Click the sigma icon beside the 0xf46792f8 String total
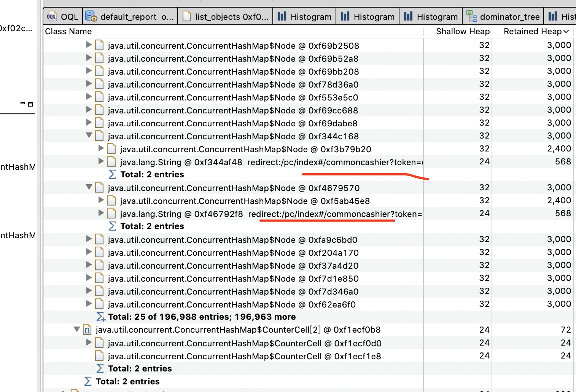Screen dimensions: 576x392 (112, 226)
